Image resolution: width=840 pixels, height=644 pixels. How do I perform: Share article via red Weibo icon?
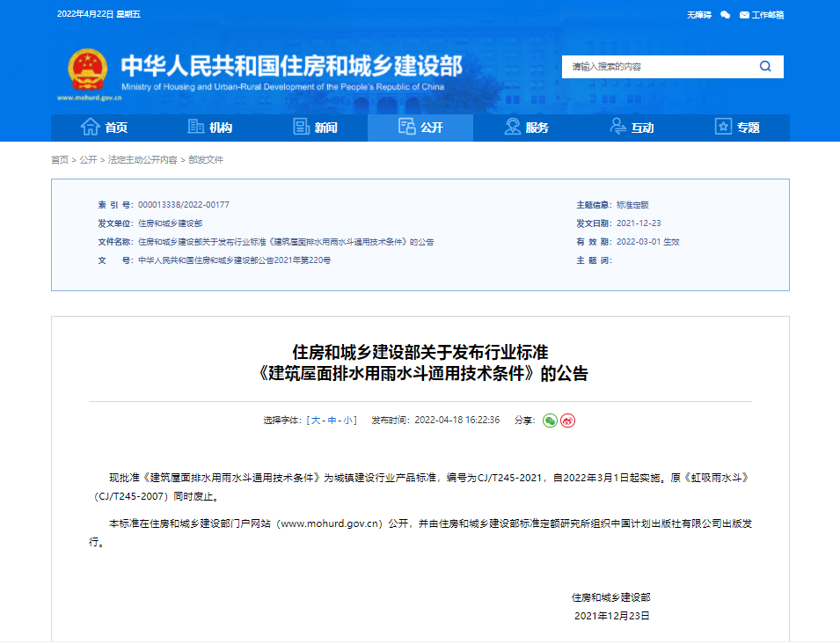point(568,421)
